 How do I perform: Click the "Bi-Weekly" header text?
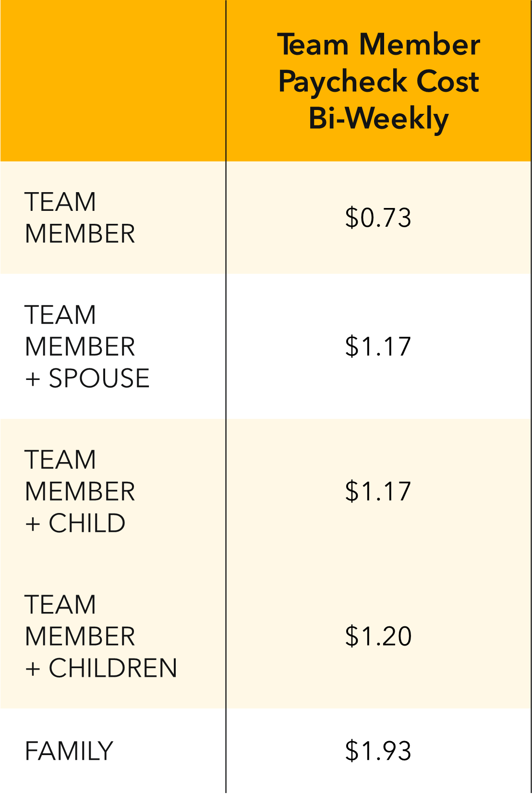tap(378, 118)
